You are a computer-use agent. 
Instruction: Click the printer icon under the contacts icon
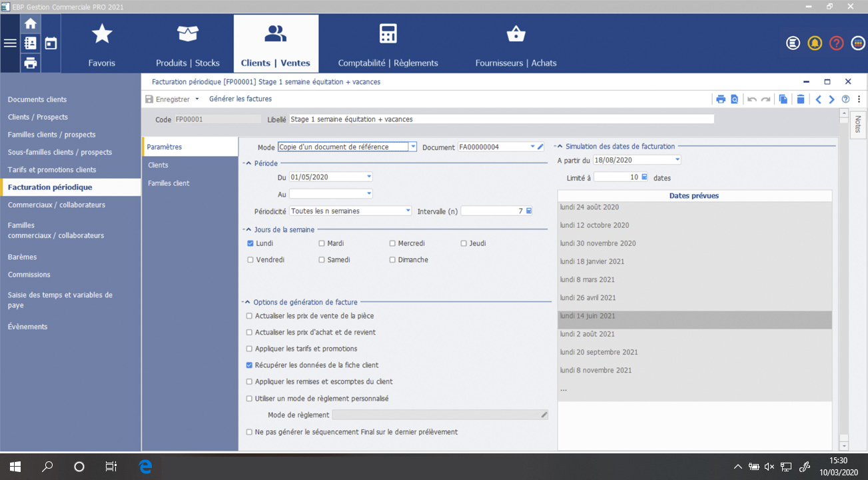30,63
